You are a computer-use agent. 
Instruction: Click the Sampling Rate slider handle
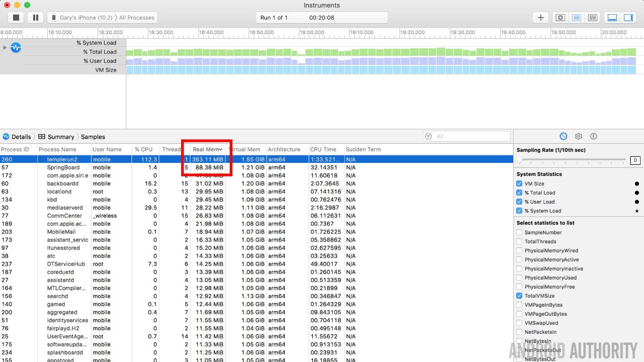[x=520, y=160]
